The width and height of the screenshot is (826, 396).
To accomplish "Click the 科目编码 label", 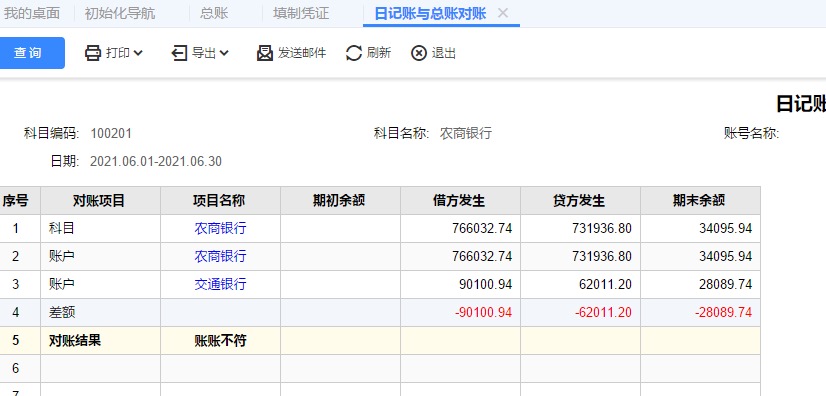I will click(x=51, y=133).
